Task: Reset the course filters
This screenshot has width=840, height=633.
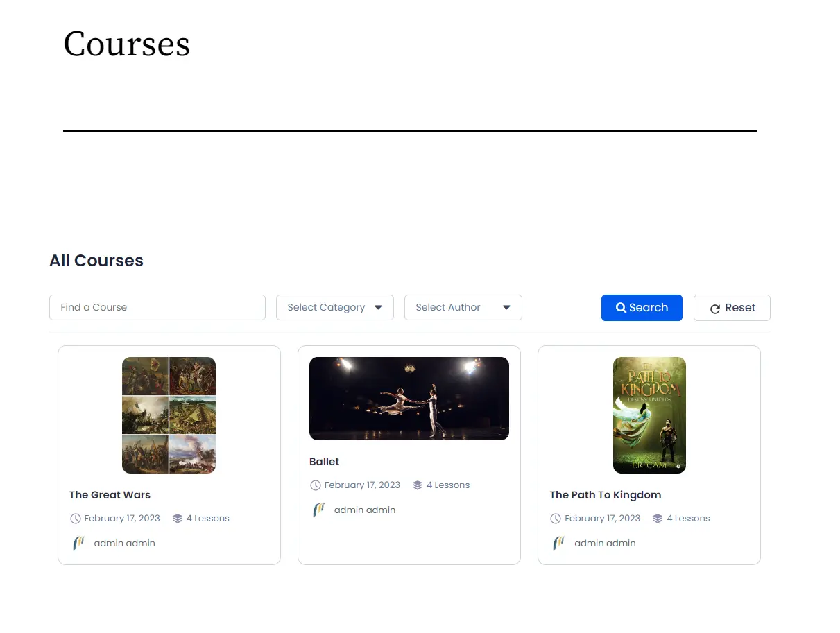Action: point(732,308)
